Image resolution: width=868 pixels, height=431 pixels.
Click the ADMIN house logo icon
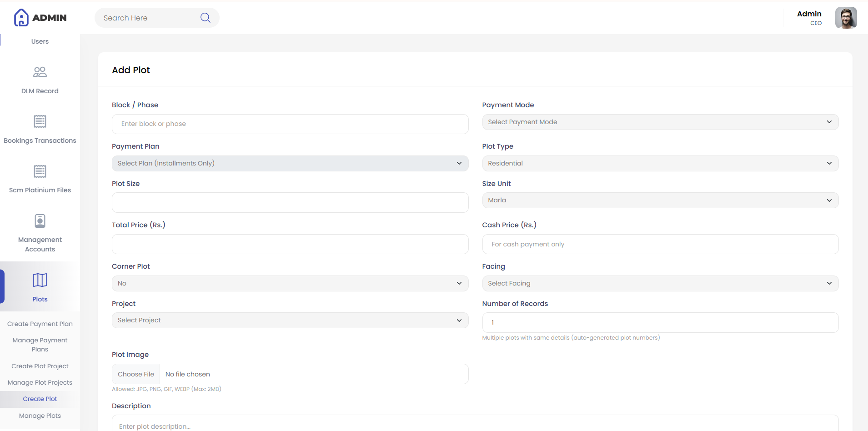pyautogui.click(x=21, y=18)
